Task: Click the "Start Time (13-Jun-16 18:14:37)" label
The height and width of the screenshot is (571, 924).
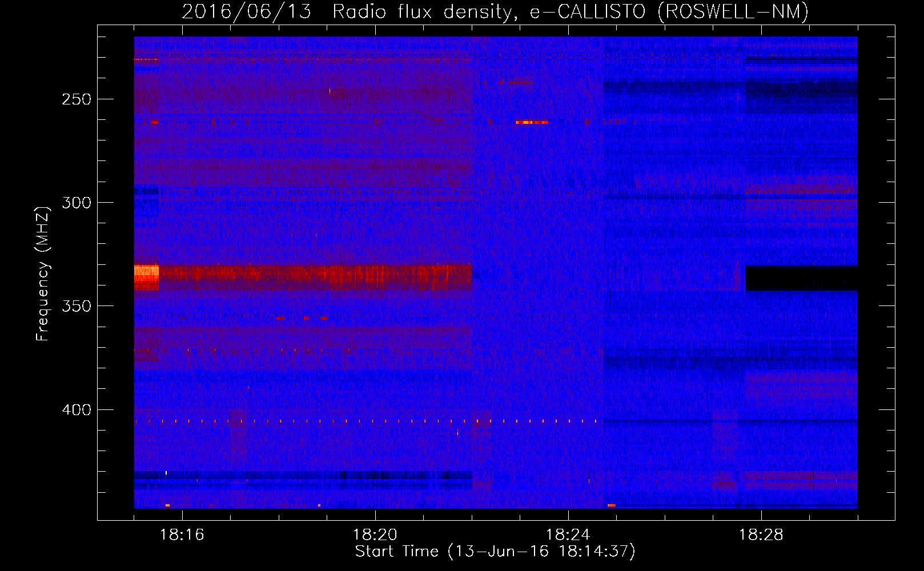Action: coord(495,552)
